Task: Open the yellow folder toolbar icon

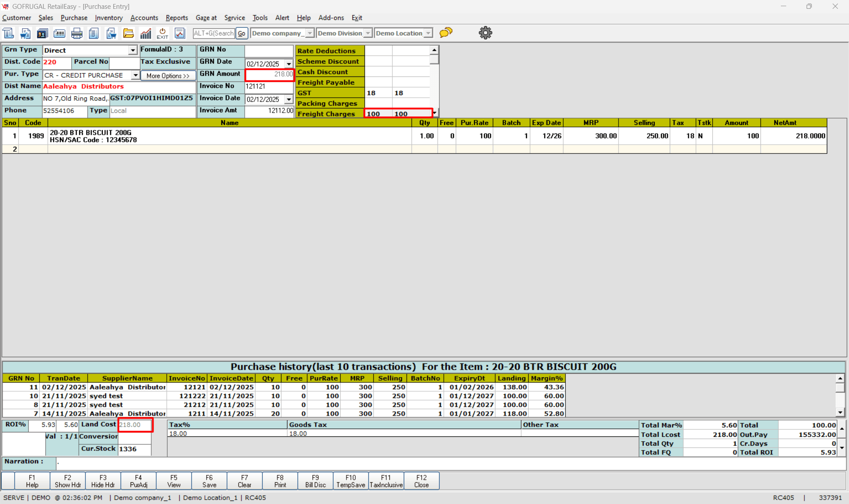Action: pos(128,33)
